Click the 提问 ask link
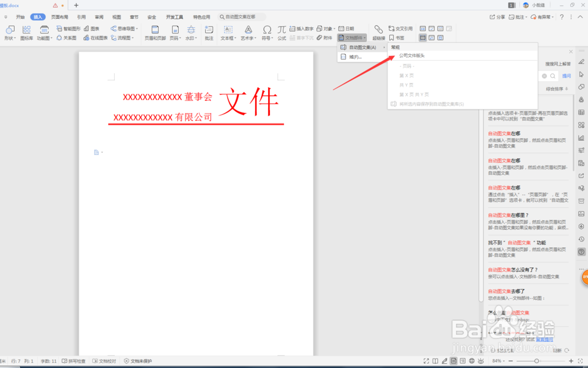Screen dimensions: 588x368 566,76
